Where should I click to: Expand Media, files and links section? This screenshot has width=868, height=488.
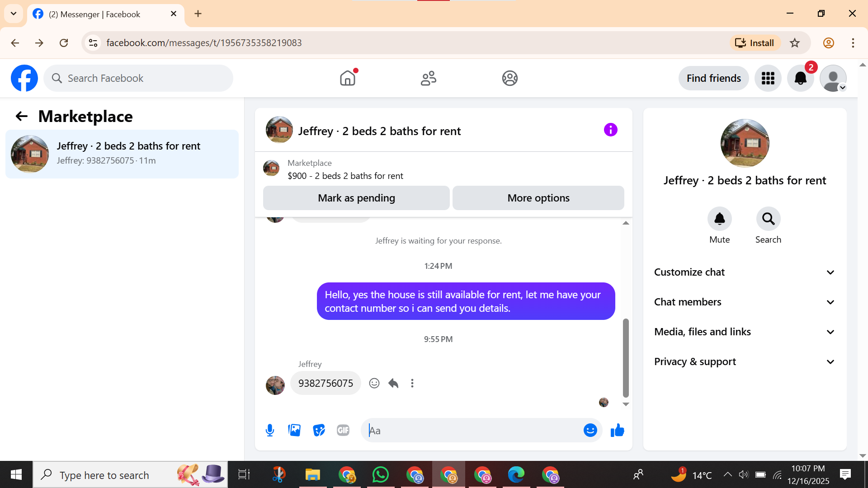click(x=745, y=332)
